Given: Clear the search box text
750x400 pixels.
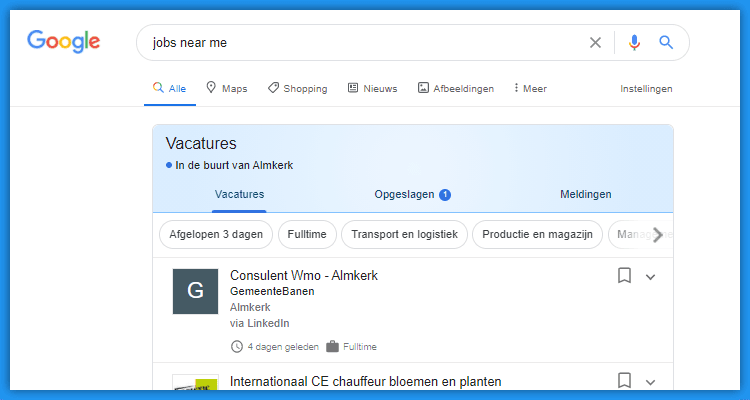Looking at the screenshot, I should click(x=595, y=42).
